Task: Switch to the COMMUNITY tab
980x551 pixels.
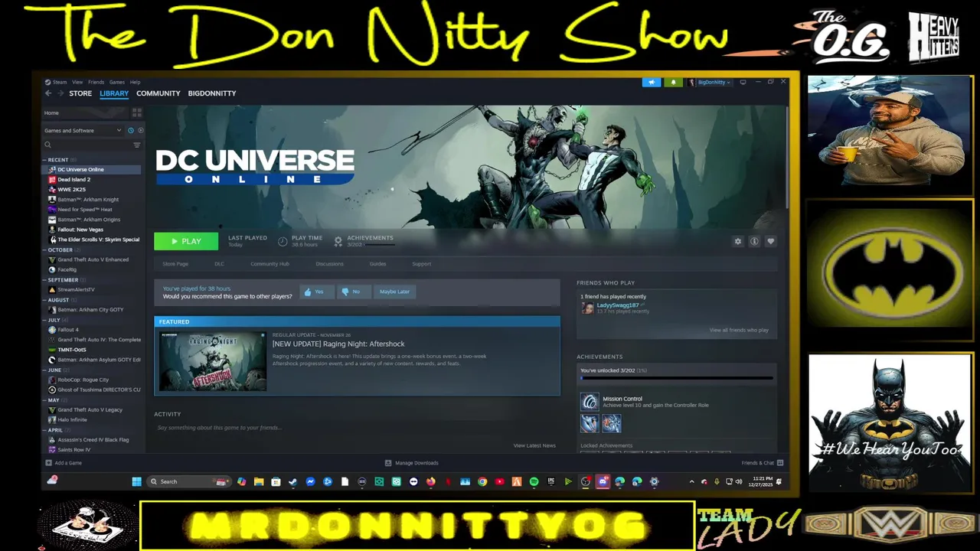Action: click(x=158, y=93)
